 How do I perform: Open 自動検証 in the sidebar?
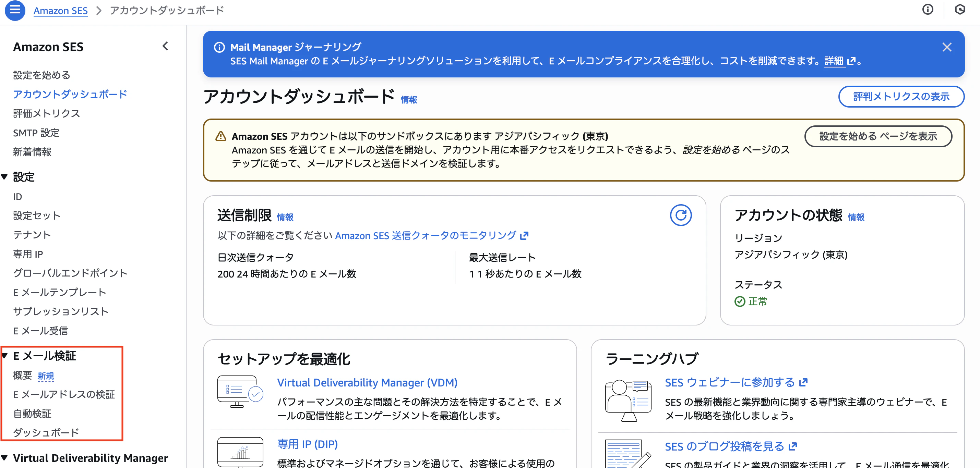[32, 414]
